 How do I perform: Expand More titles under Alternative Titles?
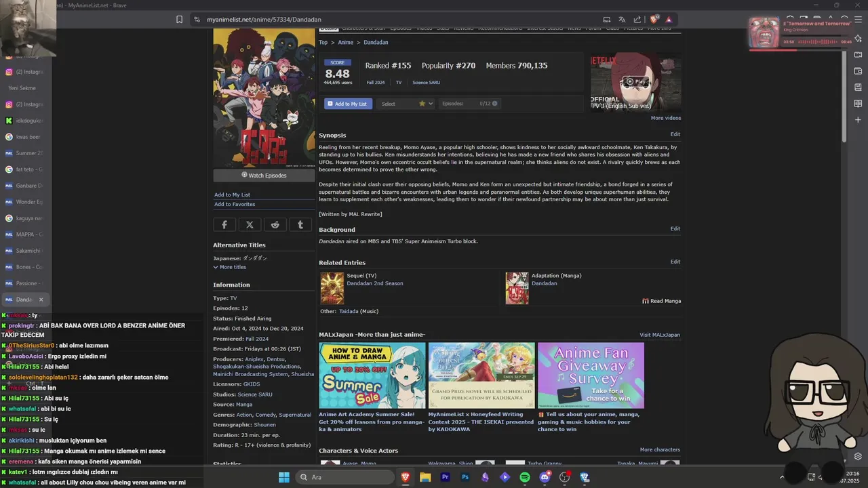[230, 267]
